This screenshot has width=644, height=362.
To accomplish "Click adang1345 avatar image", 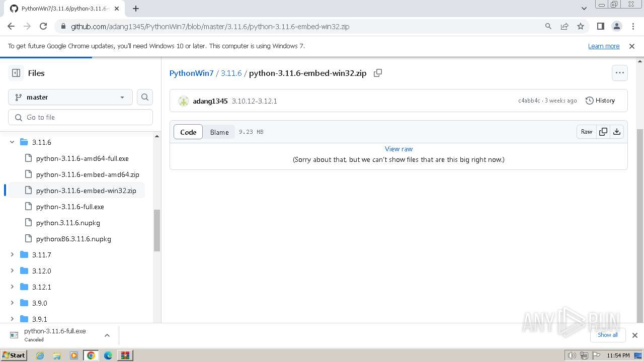I will click(x=184, y=101).
